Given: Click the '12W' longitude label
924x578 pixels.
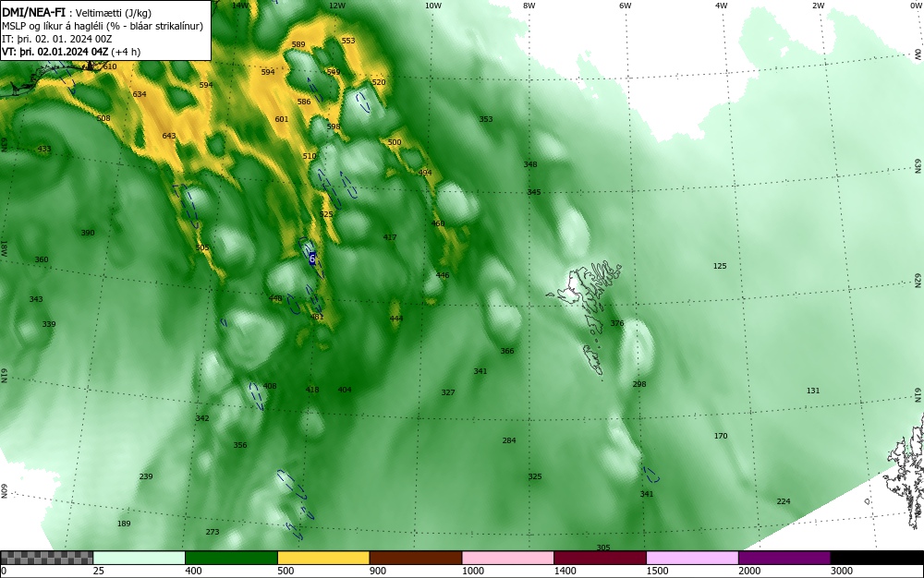Looking at the screenshot, I should [x=337, y=6].
